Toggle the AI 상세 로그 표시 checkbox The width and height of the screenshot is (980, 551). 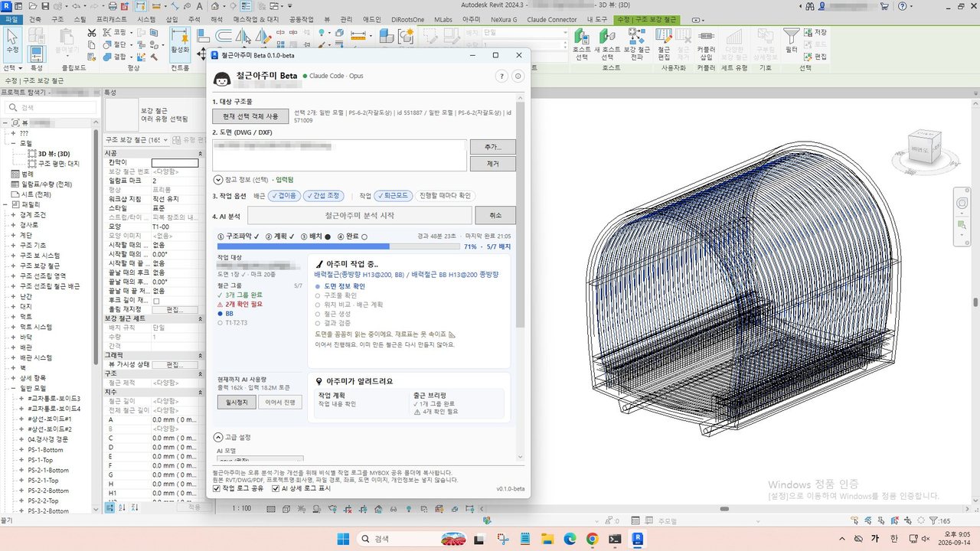coord(276,488)
